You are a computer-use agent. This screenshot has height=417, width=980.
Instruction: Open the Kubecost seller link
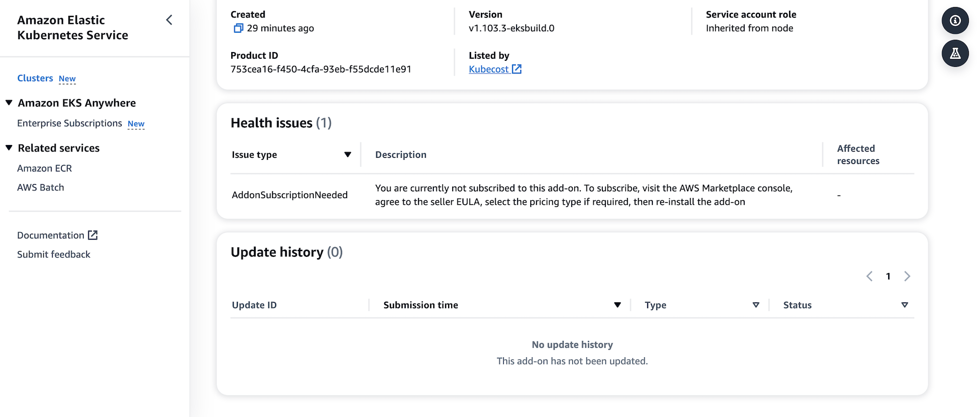point(488,69)
